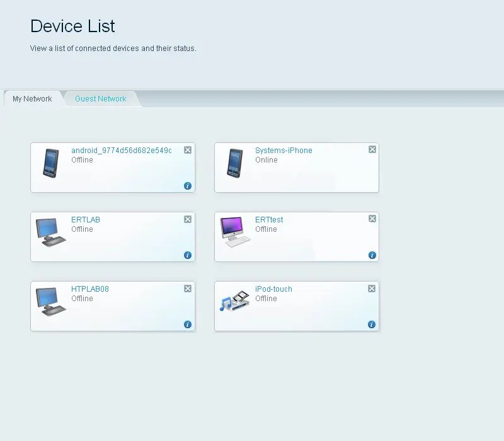Remove the HTPLAB08 device card

click(x=187, y=289)
